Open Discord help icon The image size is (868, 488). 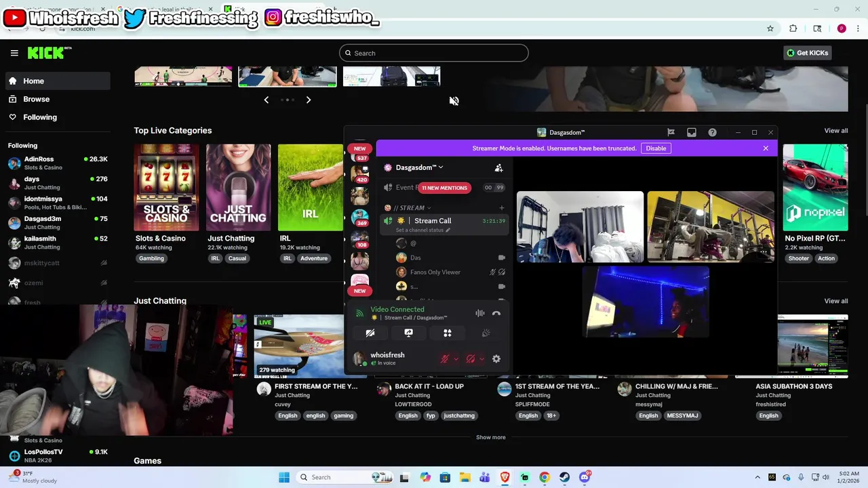pos(712,132)
